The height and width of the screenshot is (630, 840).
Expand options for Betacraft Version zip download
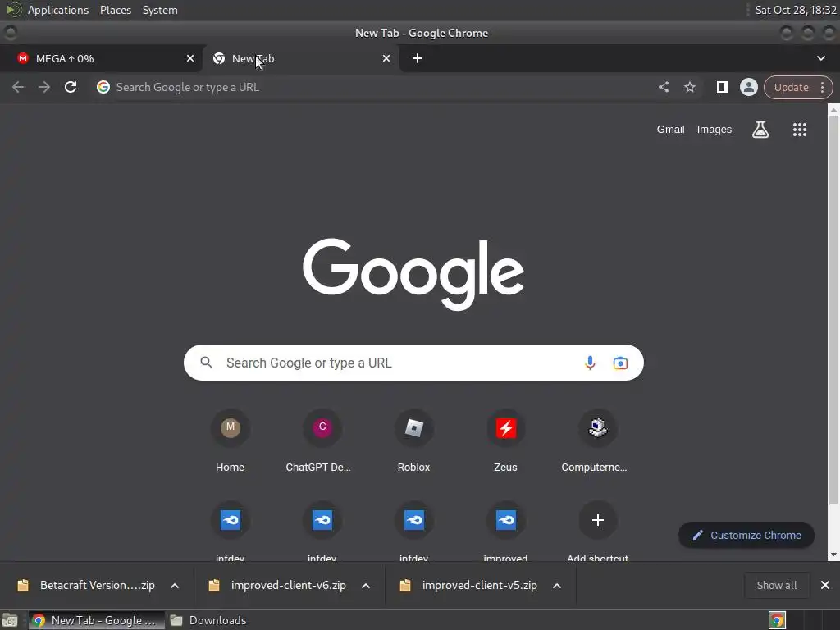coord(175,586)
